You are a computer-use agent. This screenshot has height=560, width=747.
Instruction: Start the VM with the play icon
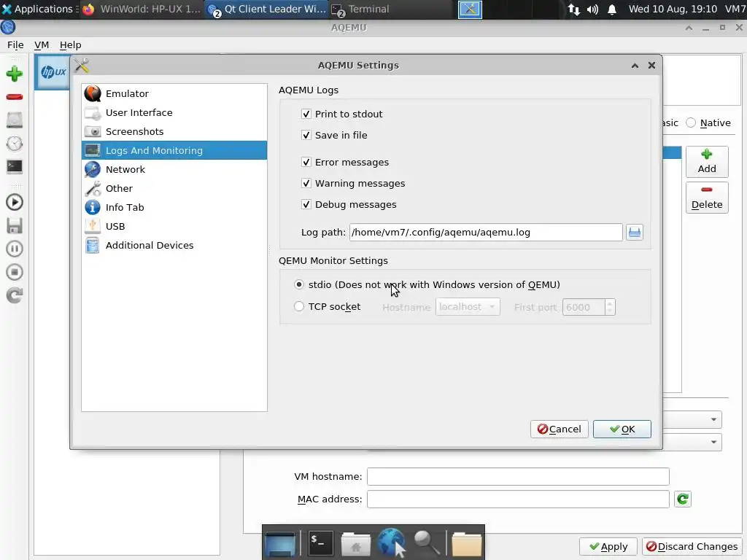tap(15, 203)
